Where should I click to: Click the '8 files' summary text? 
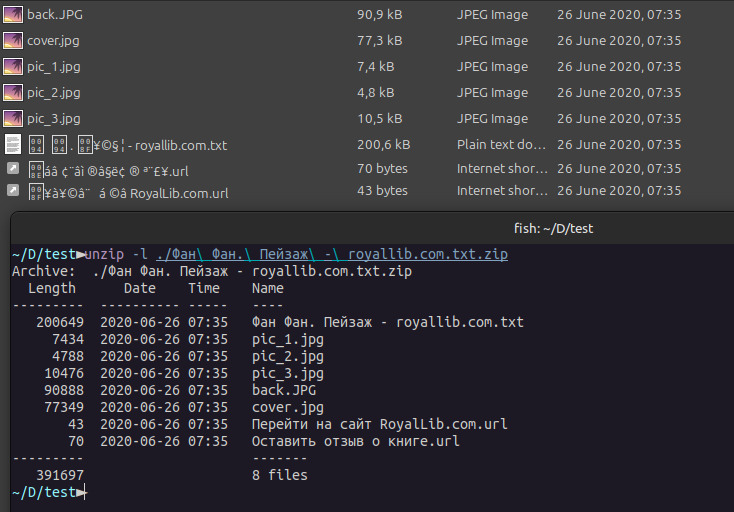coord(279,475)
